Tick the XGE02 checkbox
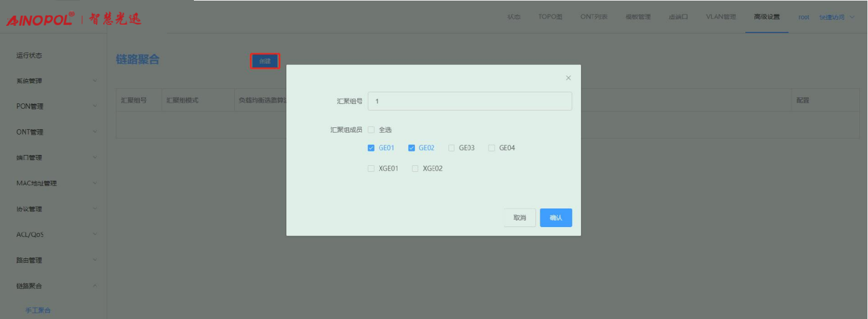Viewport: 868px width, 319px height. pyautogui.click(x=415, y=169)
